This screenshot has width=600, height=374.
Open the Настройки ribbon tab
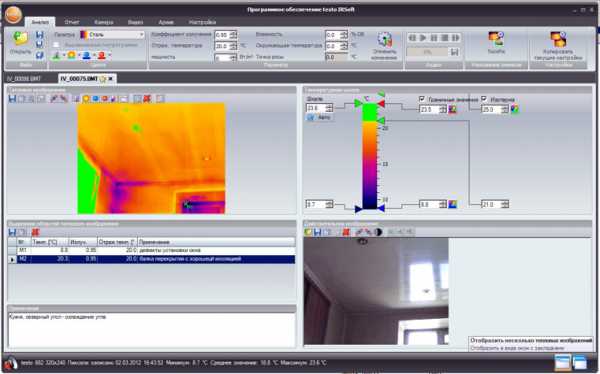(x=202, y=22)
